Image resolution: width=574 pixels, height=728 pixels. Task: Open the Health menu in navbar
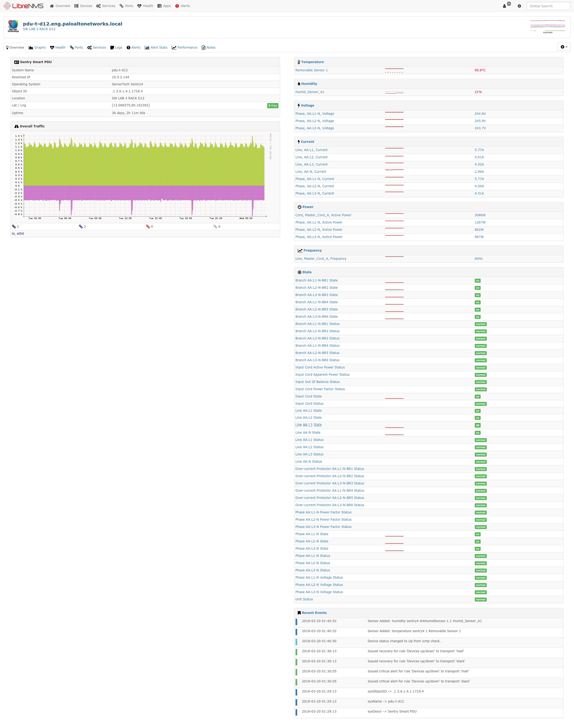click(145, 6)
